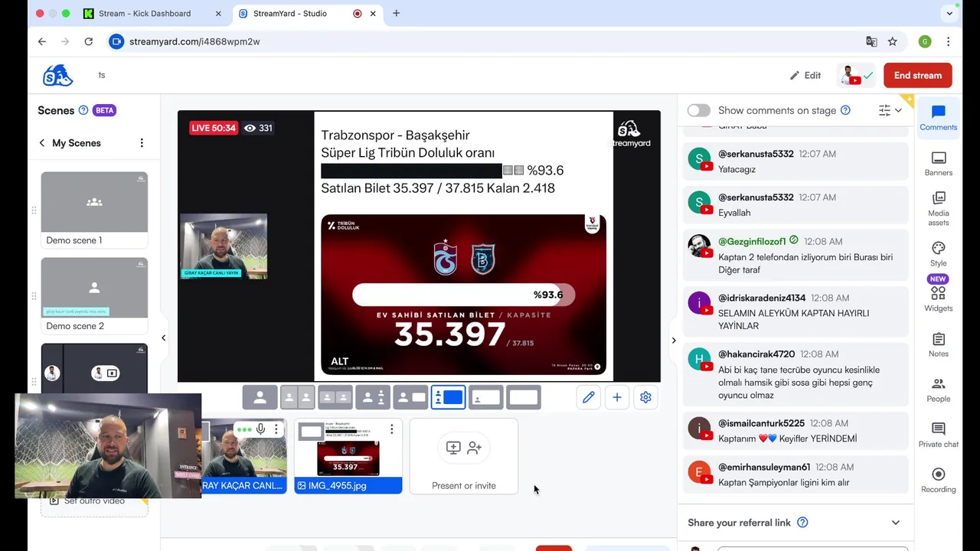Click Present or invite card

(x=463, y=456)
